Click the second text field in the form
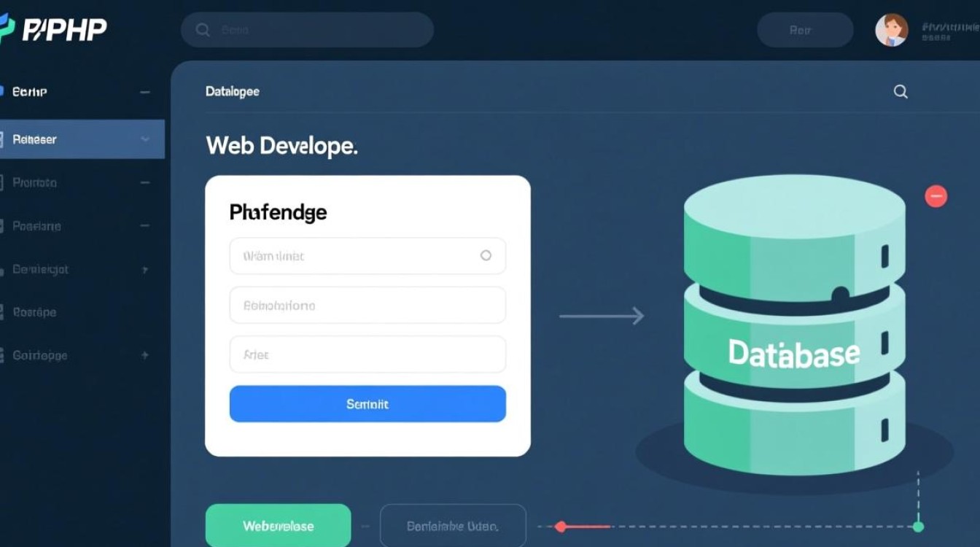 367,305
